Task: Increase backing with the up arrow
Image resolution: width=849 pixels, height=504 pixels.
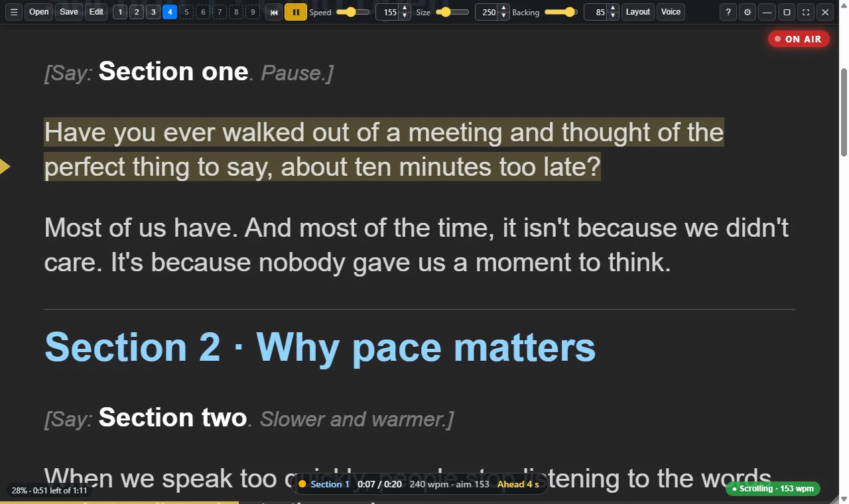Action: pos(613,8)
